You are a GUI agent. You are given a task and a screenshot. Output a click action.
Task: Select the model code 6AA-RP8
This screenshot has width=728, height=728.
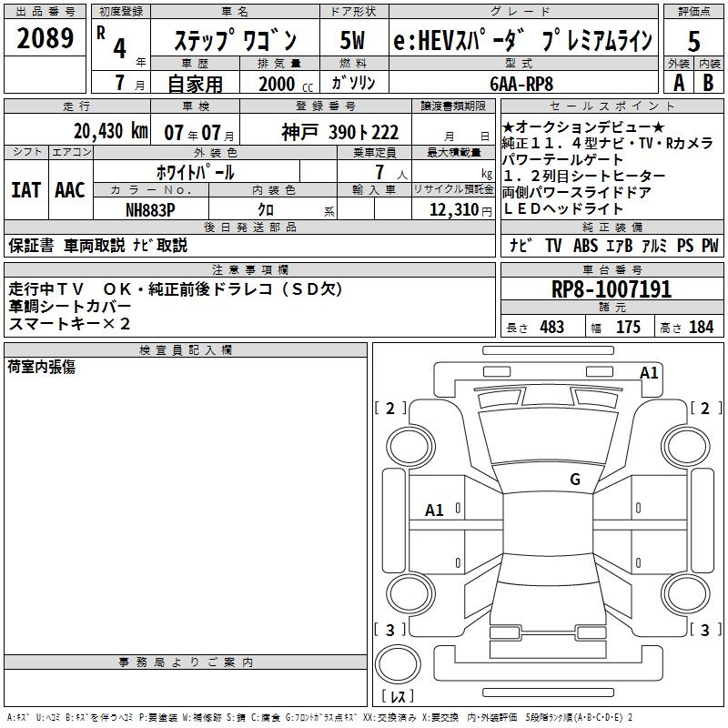click(x=521, y=84)
